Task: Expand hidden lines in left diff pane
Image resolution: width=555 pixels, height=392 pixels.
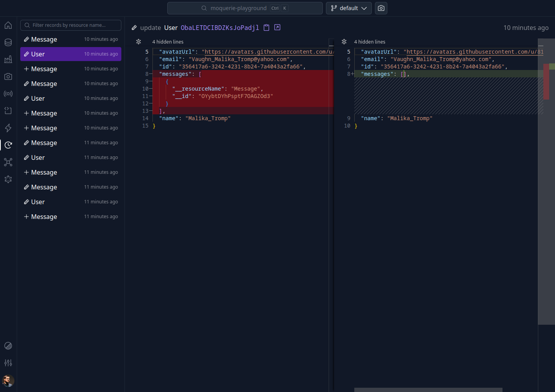Action: coord(138,42)
